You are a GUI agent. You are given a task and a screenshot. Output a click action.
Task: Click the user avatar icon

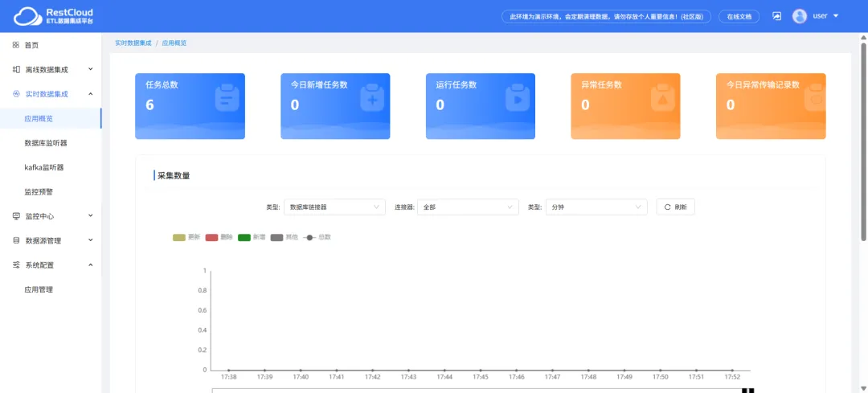click(x=800, y=16)
